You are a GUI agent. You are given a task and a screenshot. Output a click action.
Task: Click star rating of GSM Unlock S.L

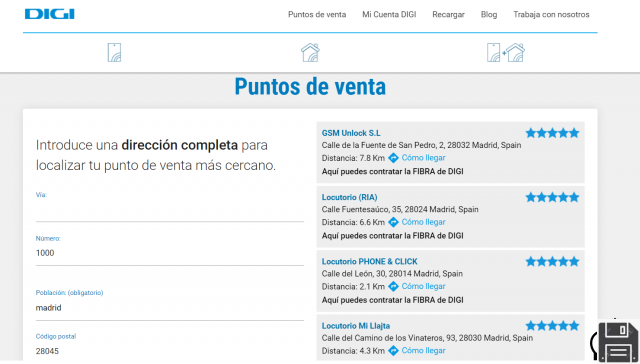(x=552, y=133)
